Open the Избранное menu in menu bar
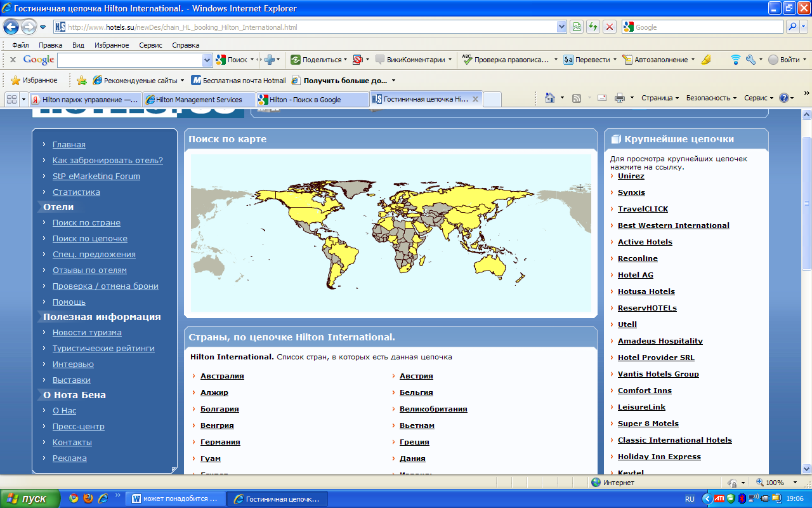 112,45
